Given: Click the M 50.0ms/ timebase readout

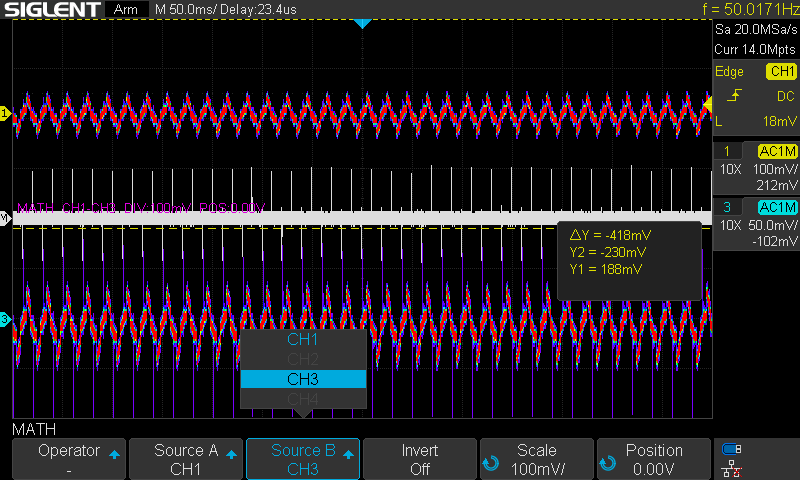Looking at the screenshot, I should pos(185,9).
